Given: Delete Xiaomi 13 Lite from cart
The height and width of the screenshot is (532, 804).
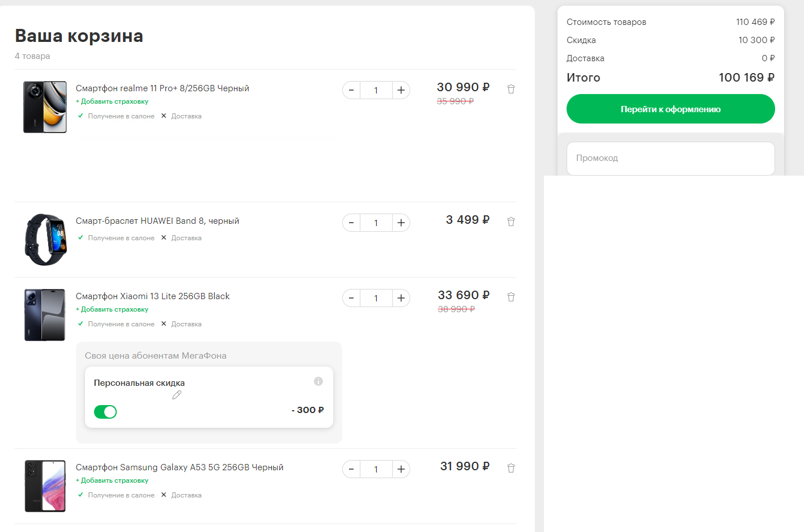Looking at the screenshot, I should pyautogui.click(x=511, y=297).
